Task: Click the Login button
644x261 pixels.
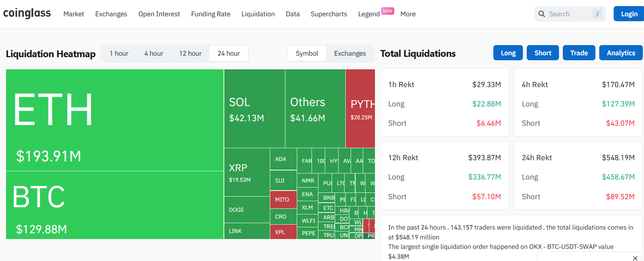Action: [x=629, y=14]
